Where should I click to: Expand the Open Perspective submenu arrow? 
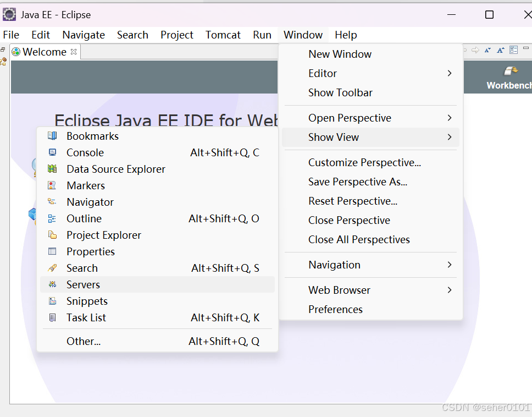tap(450, 118)
